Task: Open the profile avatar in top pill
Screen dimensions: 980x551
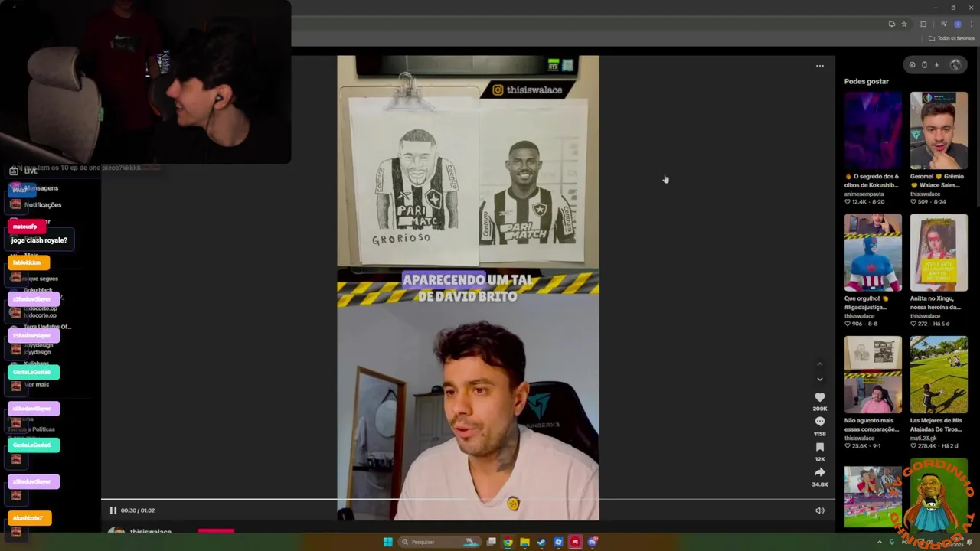Action: pyautogui.click(x=955, y=65)
